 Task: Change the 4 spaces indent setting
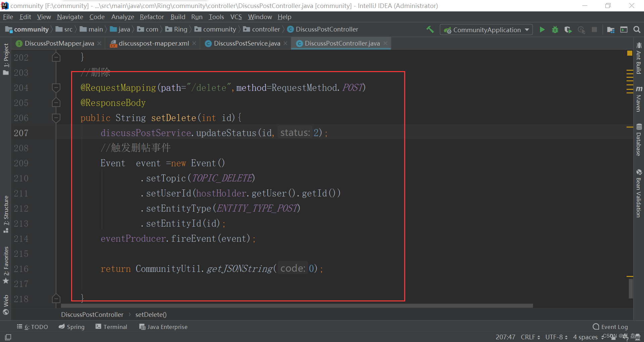tap(585, 337)
